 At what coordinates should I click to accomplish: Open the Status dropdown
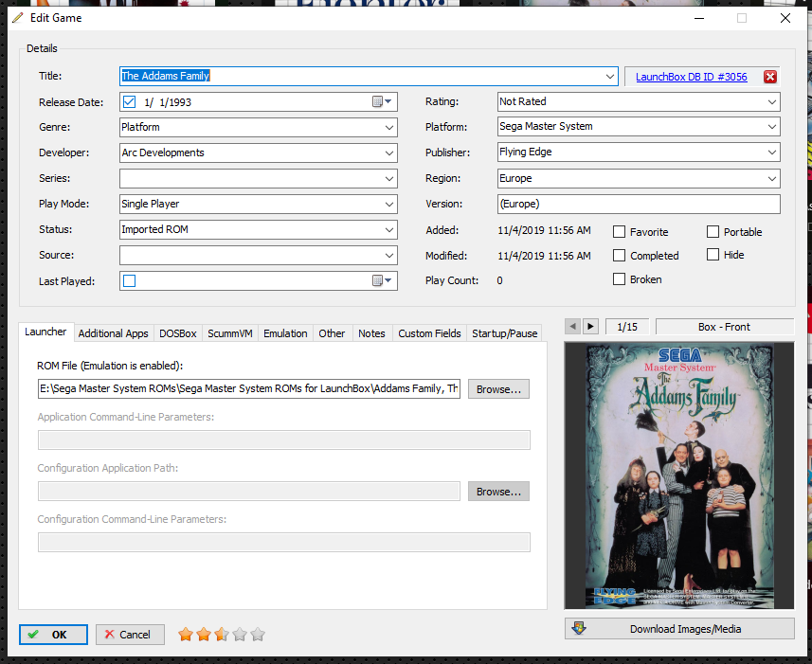tap(389, 230)
